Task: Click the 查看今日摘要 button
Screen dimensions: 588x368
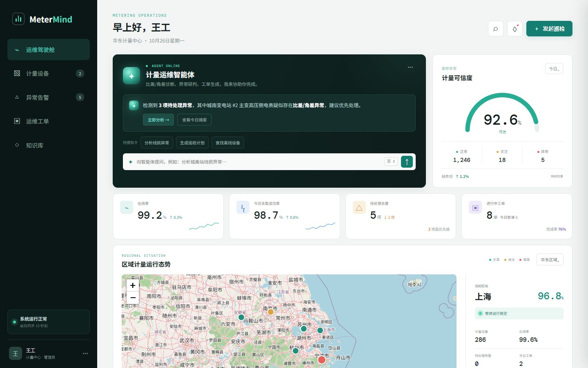Action: point(194,120)
